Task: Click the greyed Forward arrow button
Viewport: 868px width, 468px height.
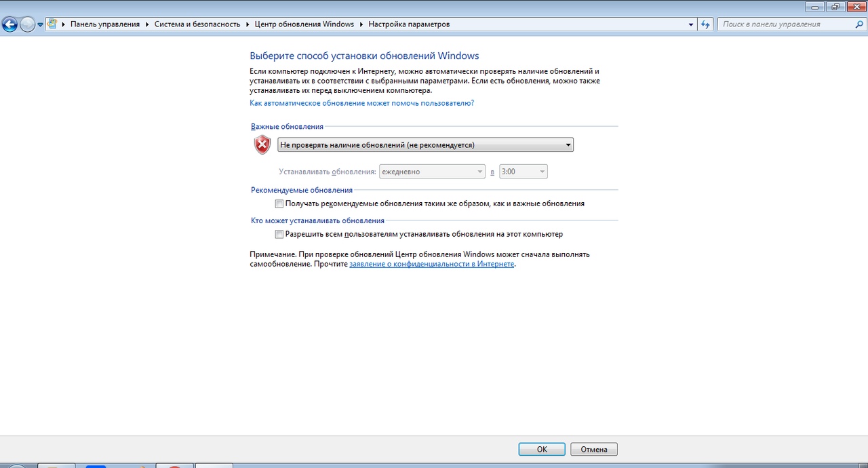Action: (27, 24)
